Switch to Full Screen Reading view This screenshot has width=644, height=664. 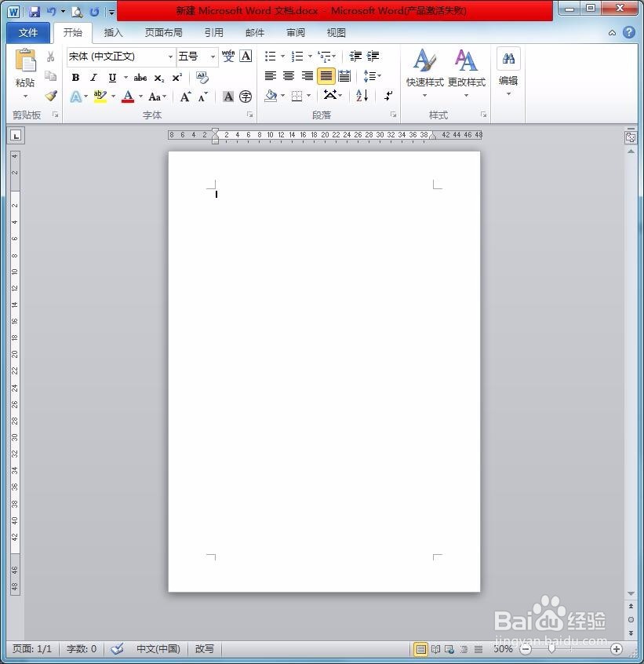(436, 649)
